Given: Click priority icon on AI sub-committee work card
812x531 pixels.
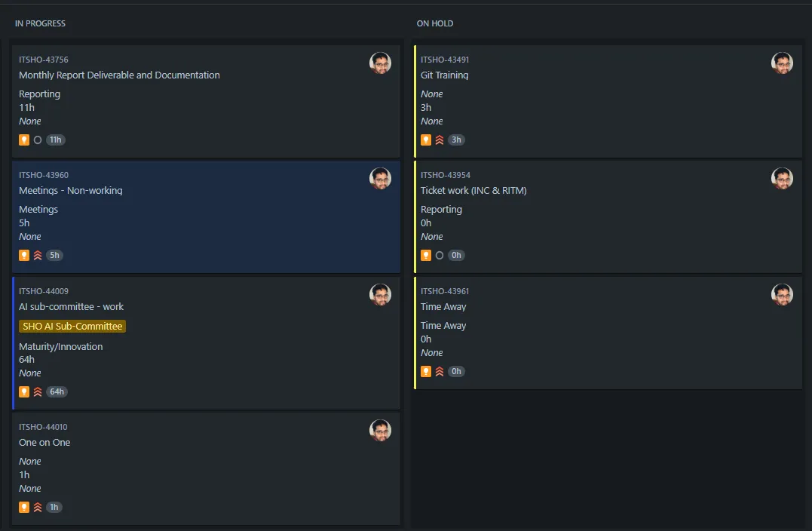Looking at the screenshot, I should (x=38, y=392).
